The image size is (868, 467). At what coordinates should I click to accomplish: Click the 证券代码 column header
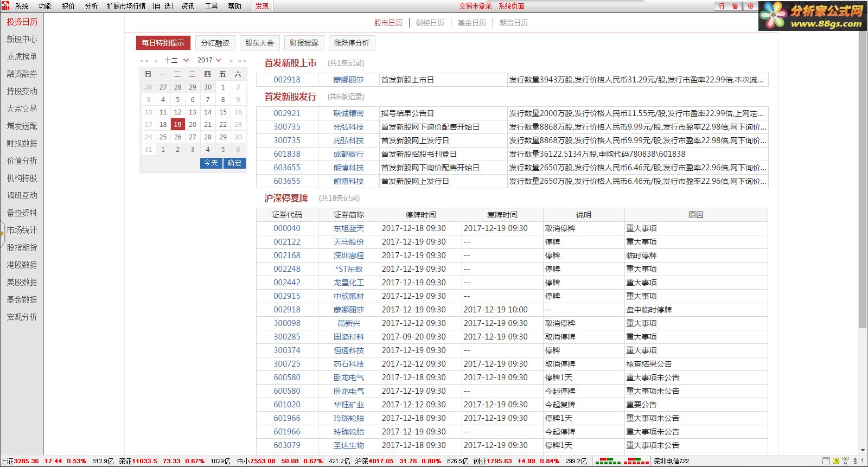click(287, 215)
